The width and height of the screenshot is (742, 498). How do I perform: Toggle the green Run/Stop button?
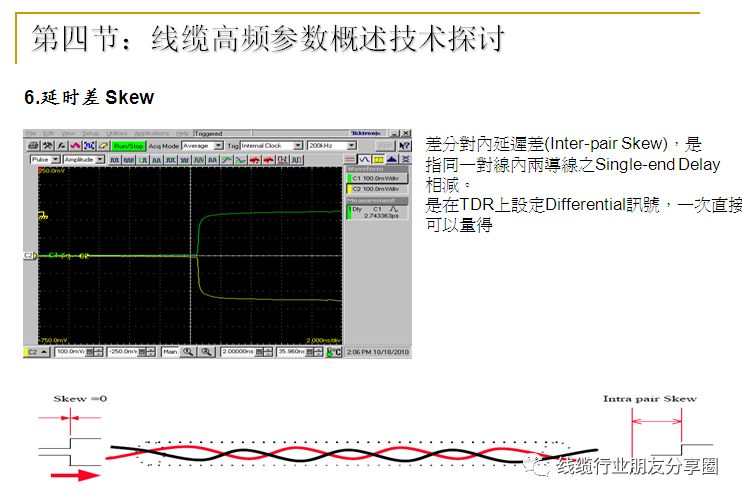click(x=129, y=146)
